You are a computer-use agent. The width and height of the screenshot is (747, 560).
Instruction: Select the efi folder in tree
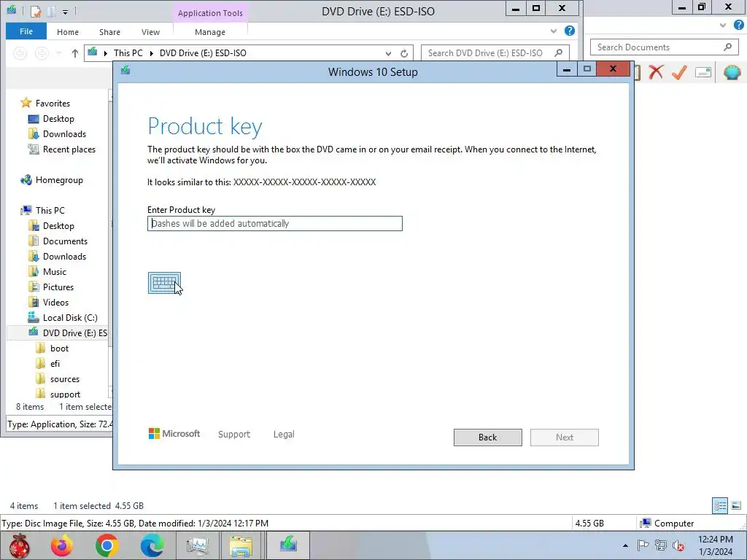55,363
